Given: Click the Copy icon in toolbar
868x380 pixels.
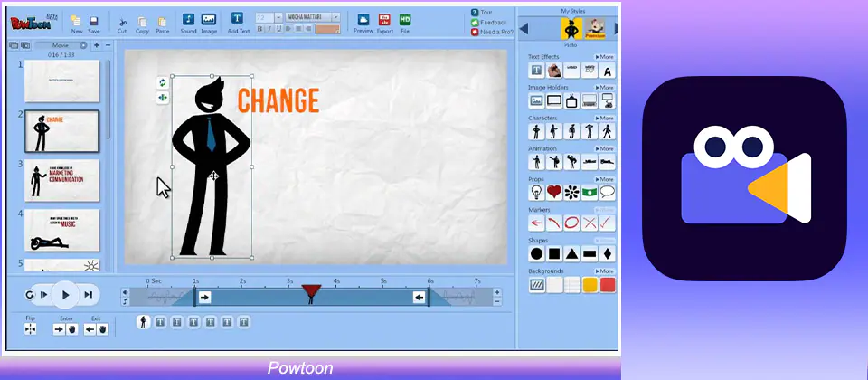Looking at the screenshot, I should [x=142, y=22].
